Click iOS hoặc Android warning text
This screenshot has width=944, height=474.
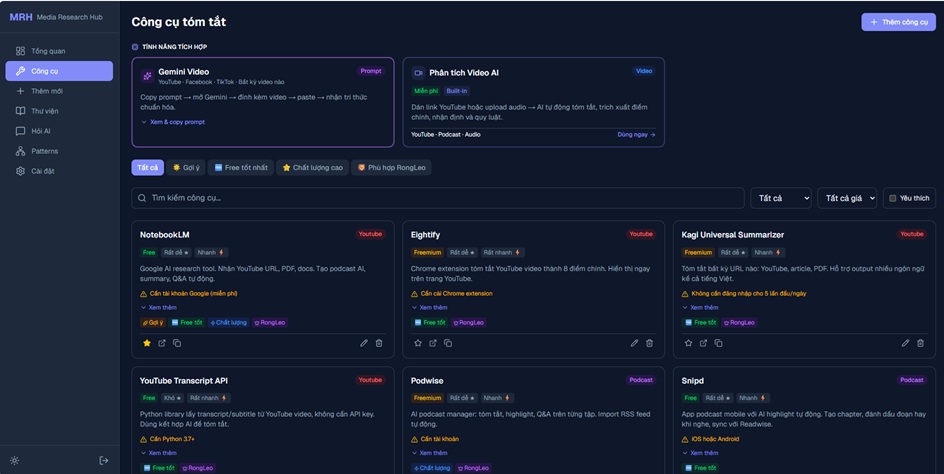(715, 439)
